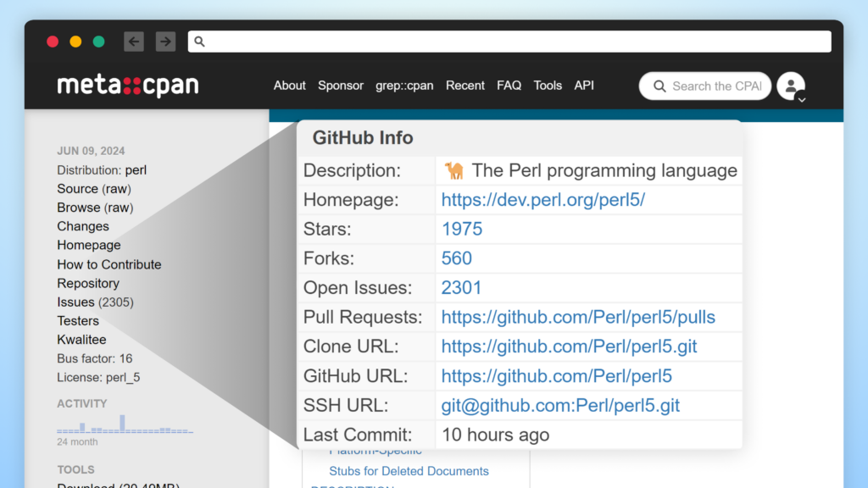Viewport: 868px width, 488px height.
Task: Click the Bus factor: 16 text
Action: (x=95, y=358)
